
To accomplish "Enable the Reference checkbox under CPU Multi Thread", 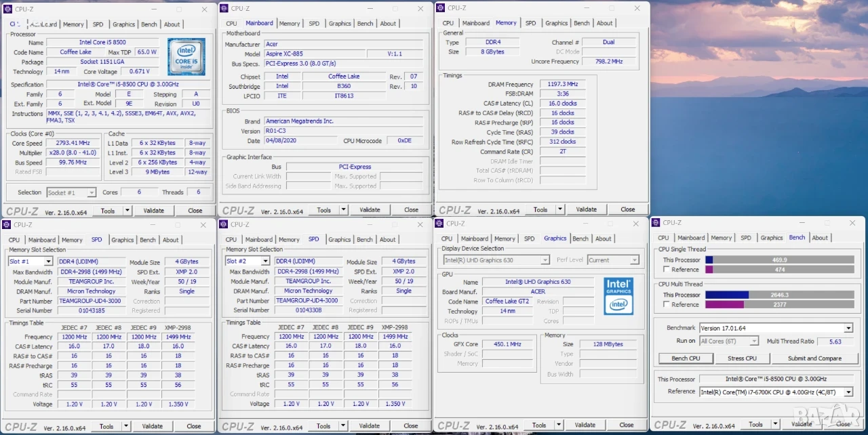I will tap(667, 305).
